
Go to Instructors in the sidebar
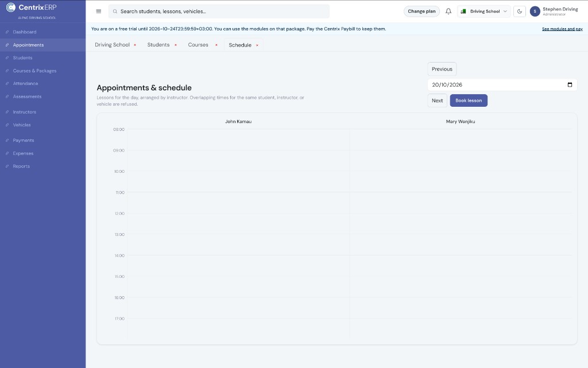tap(42, 112)
